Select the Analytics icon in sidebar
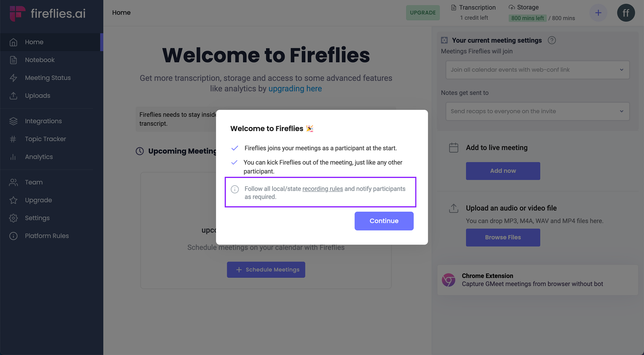Image resolution: width=644 pixels, height=355 pixels. [14, 156]
